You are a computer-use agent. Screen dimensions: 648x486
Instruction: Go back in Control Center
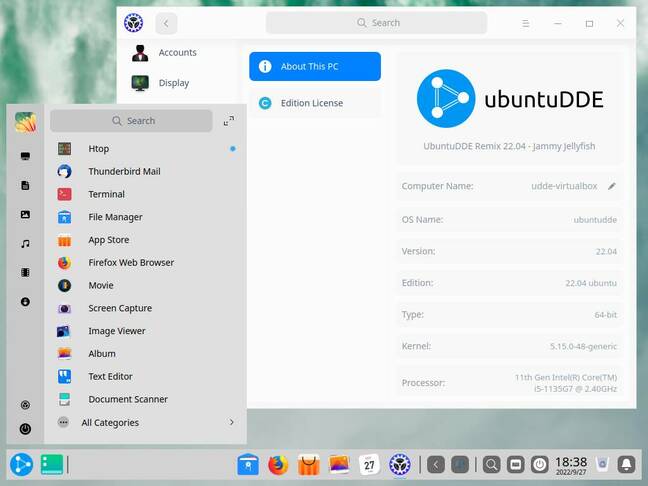166,24
